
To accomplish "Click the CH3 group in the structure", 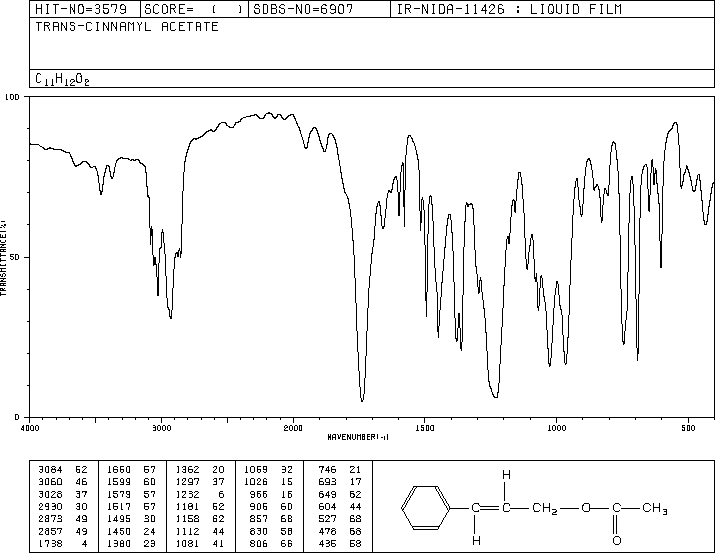I will pos(655,508).
